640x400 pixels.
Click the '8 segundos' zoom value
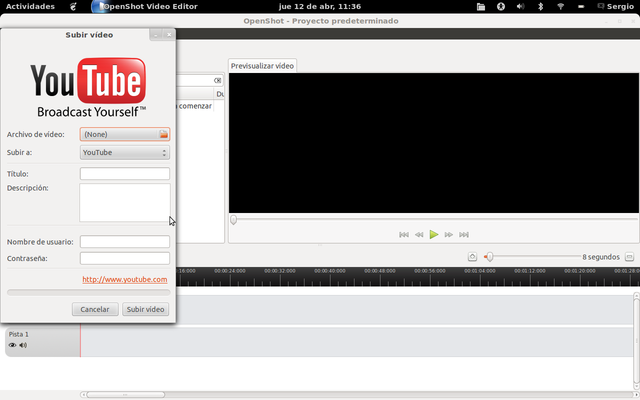point(601,257)
